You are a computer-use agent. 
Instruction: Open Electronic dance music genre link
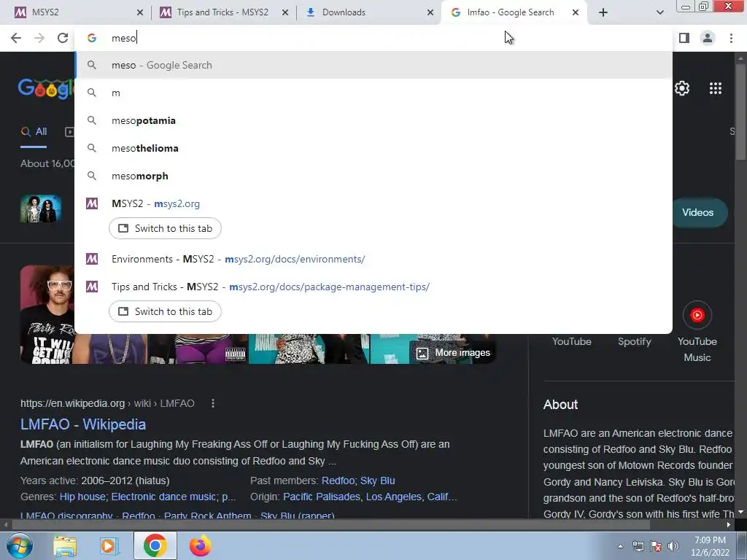point(163,497)
